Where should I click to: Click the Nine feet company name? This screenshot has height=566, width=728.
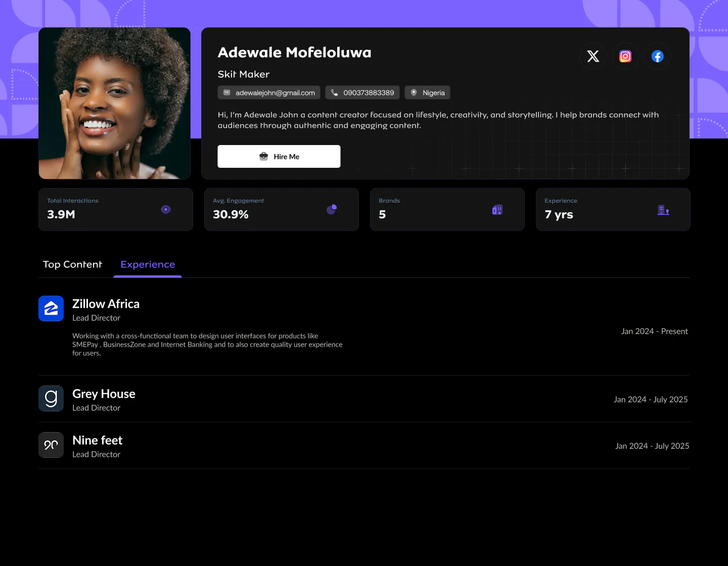(x=97, y=440)
